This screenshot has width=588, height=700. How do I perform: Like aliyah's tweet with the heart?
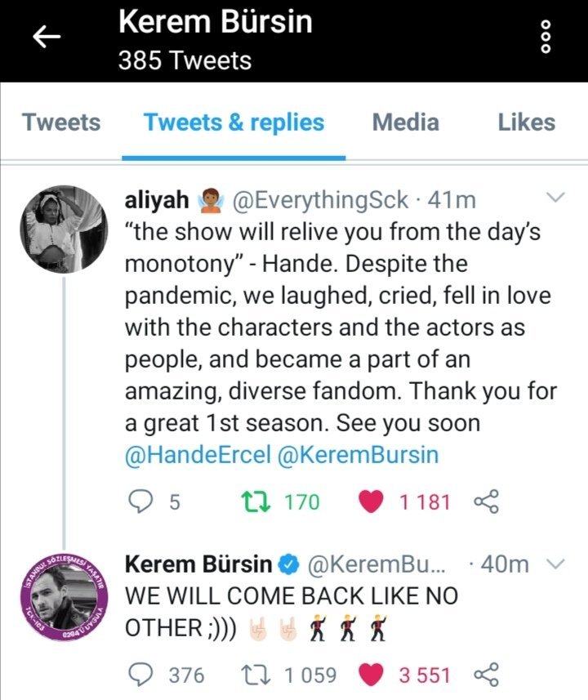point(372,502)
